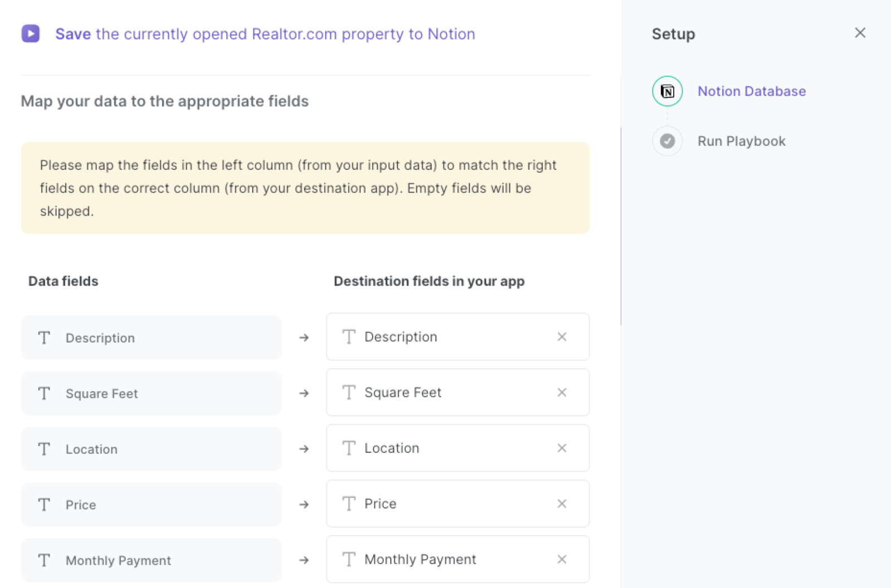The height and width of the screenshot is (588, 891).
Task: Open the Monthly Payment destination field dropdown
Action: pos(457,560)
